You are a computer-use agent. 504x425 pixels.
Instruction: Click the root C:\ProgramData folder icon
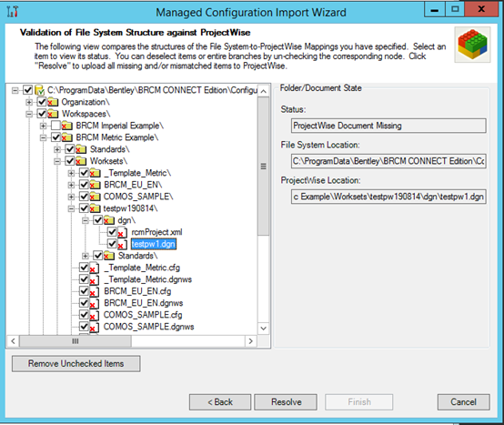39,90
